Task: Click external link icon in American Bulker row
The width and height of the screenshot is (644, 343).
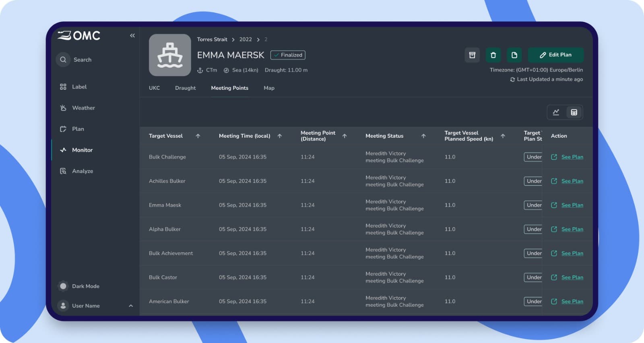Action: point(554,302)
